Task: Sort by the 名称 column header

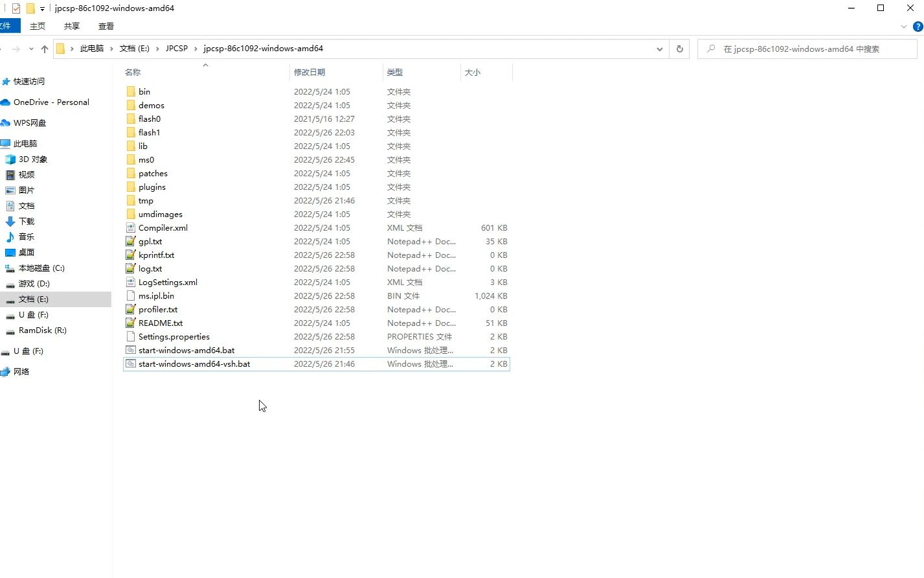Action: (x=133, y=72)
